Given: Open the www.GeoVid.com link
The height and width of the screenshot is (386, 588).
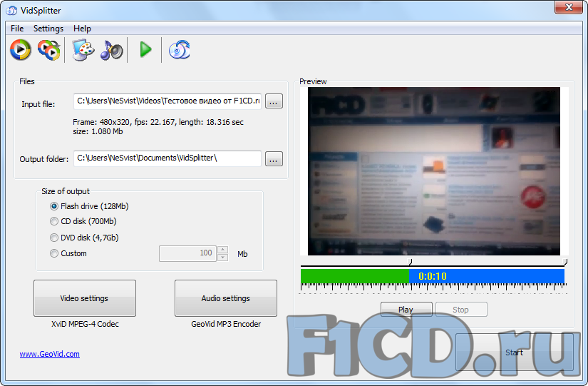Looking at the screenshot, I should click(49, 354).
